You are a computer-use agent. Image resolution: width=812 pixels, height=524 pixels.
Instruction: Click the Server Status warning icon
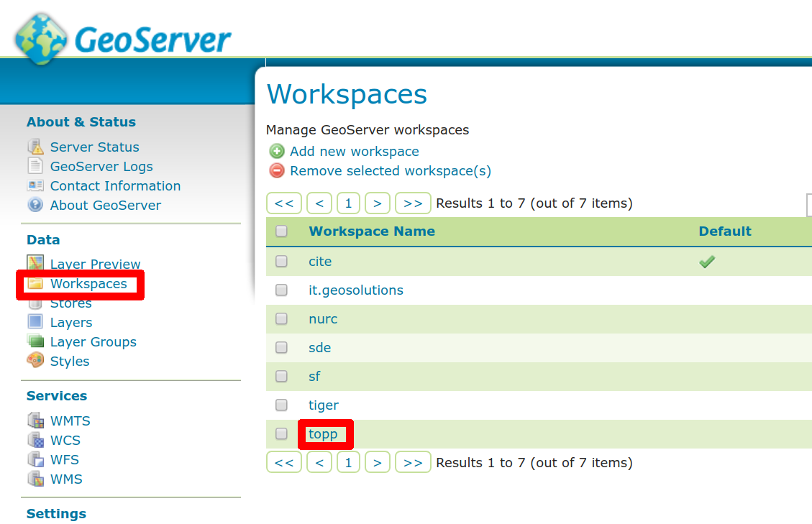tap(35, 147)
